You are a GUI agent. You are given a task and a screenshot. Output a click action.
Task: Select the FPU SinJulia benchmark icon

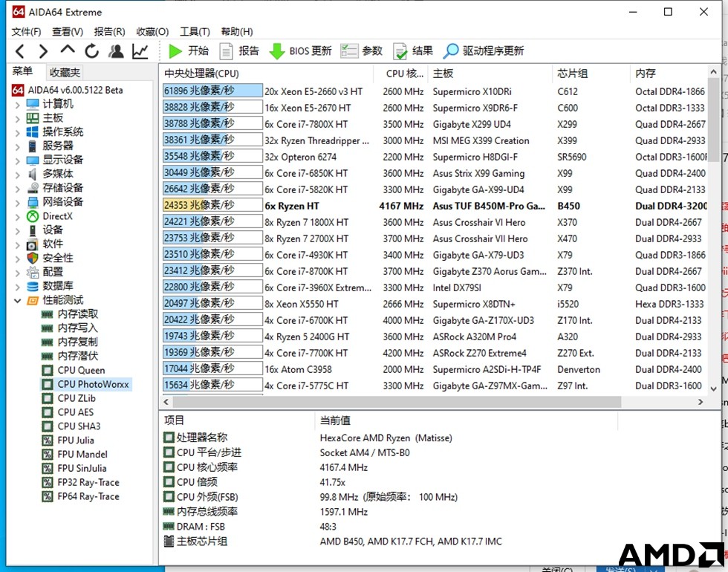(x=48, y=468)
